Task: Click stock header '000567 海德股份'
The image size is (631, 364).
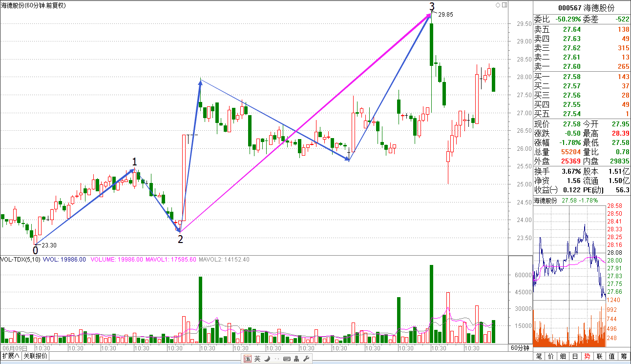Action: tap(586, 8)
